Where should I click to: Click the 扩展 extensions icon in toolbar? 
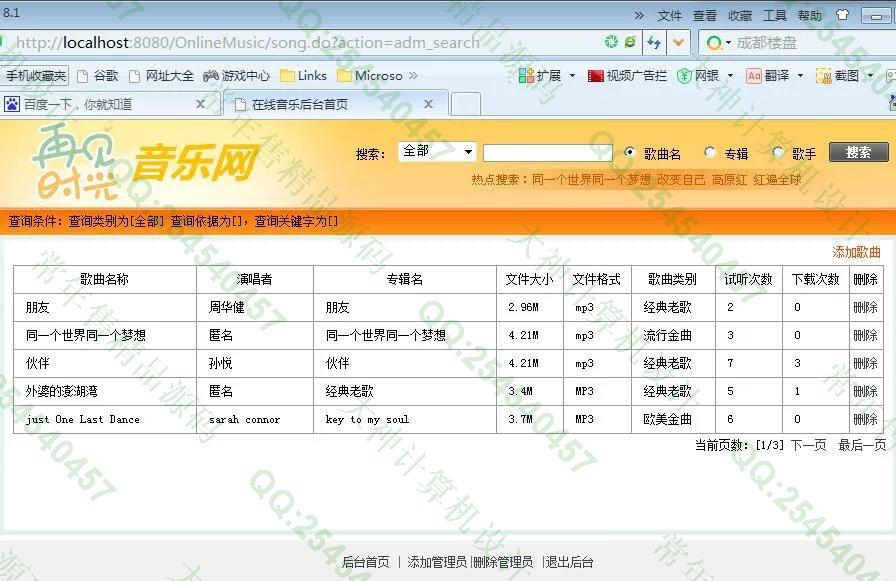[526, 76]
